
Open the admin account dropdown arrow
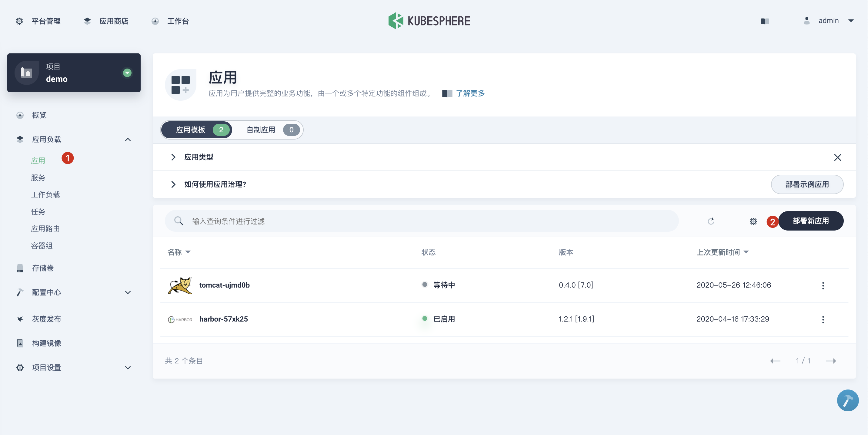851,21
